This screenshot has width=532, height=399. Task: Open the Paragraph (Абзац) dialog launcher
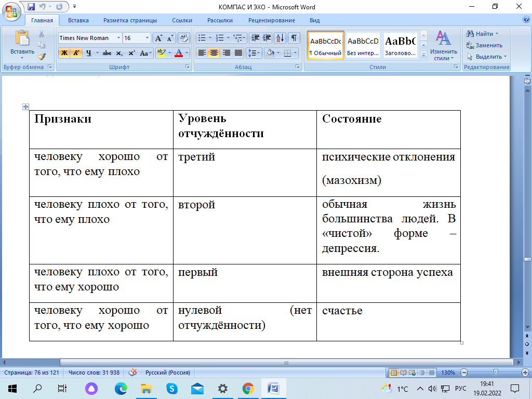click(x=298, y=67)
